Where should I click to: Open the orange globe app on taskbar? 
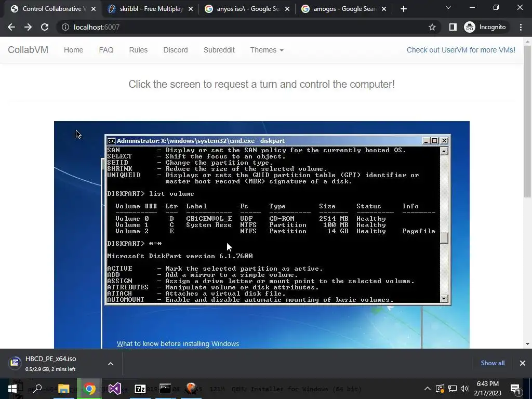[191, 389]
